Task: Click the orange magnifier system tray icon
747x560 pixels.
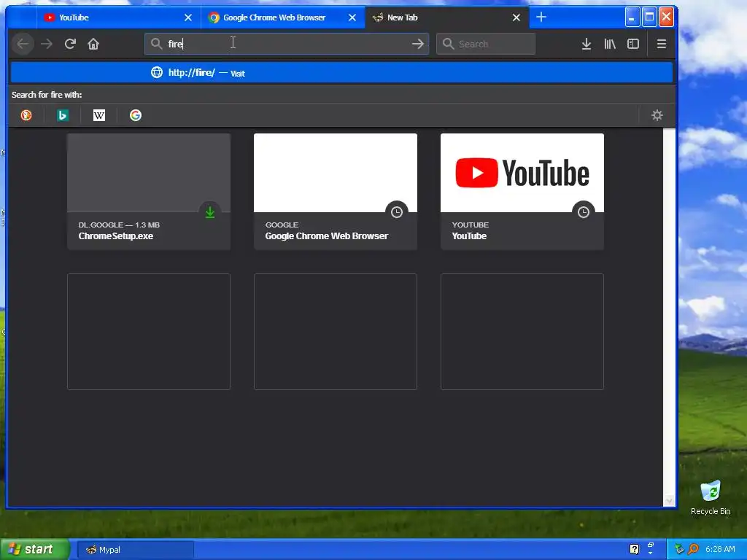Action: coord(693,549)
